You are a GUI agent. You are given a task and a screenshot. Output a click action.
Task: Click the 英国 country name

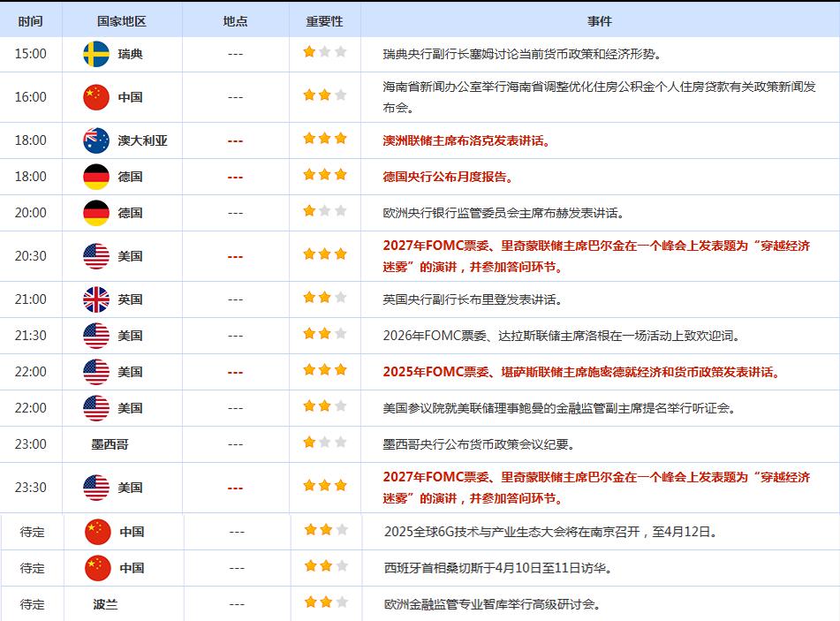[x=130, y=299]
